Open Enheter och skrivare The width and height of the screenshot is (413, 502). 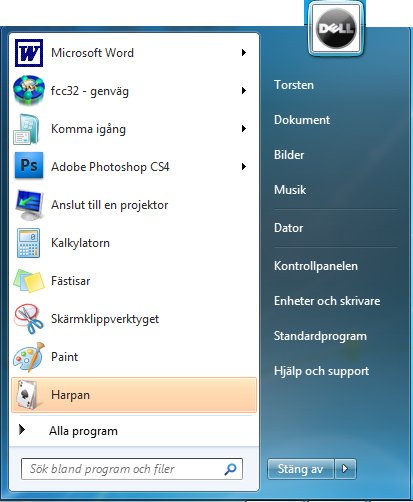click(327, 301)
